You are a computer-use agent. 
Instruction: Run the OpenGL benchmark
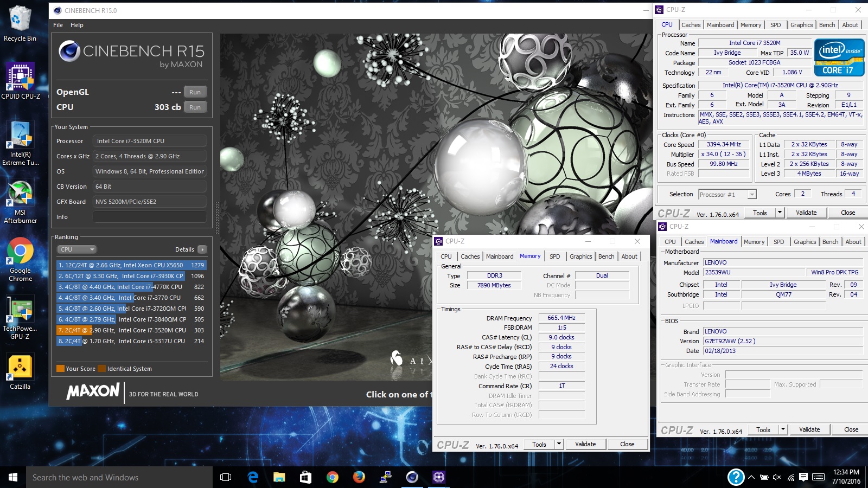coord(195,92)
